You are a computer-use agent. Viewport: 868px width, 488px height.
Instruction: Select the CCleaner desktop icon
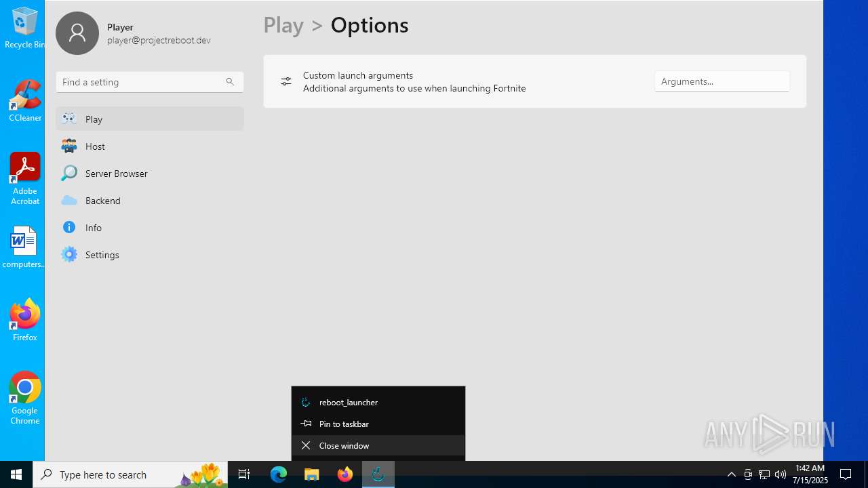point(25,102)
